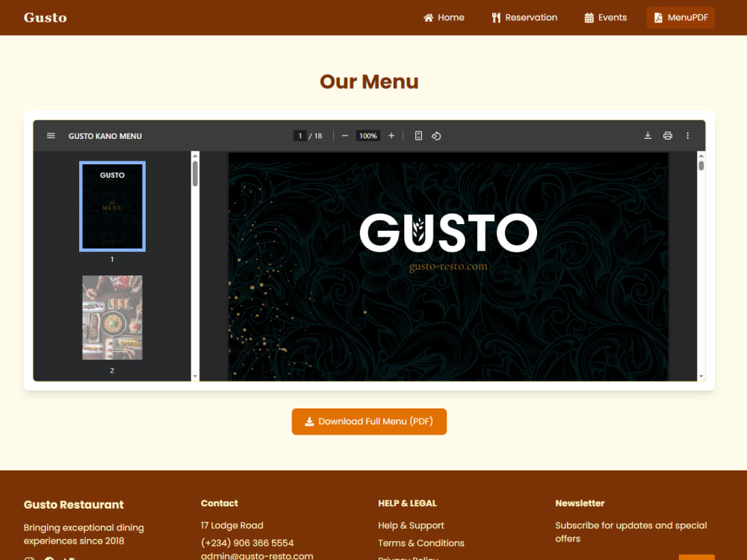The image size is (747, 560).
Task: Click the total pages "/ 18" text
Action: click(315, 136)
